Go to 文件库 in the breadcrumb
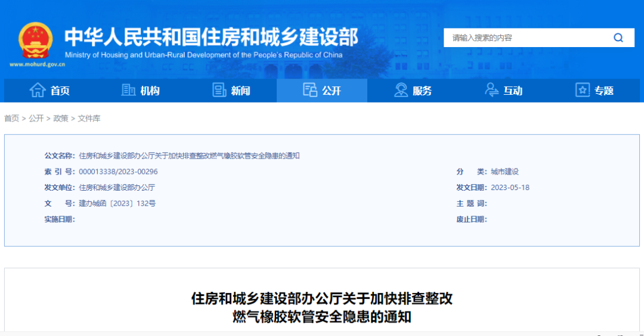 click(x=89, y=119)
